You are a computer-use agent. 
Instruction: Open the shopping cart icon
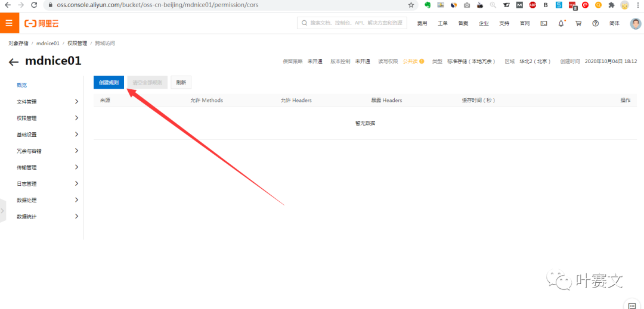pyautogui.click(x=578, y=23)
